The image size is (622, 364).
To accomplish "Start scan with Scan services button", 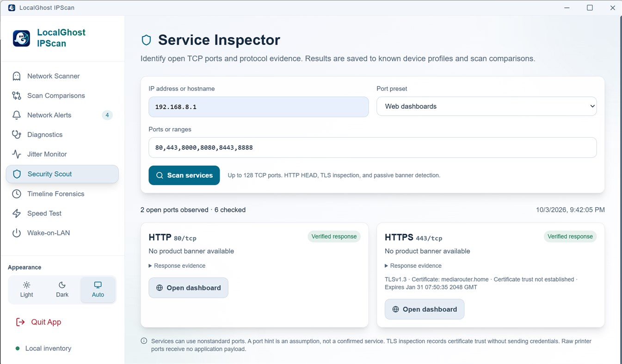I will point(184,175).
